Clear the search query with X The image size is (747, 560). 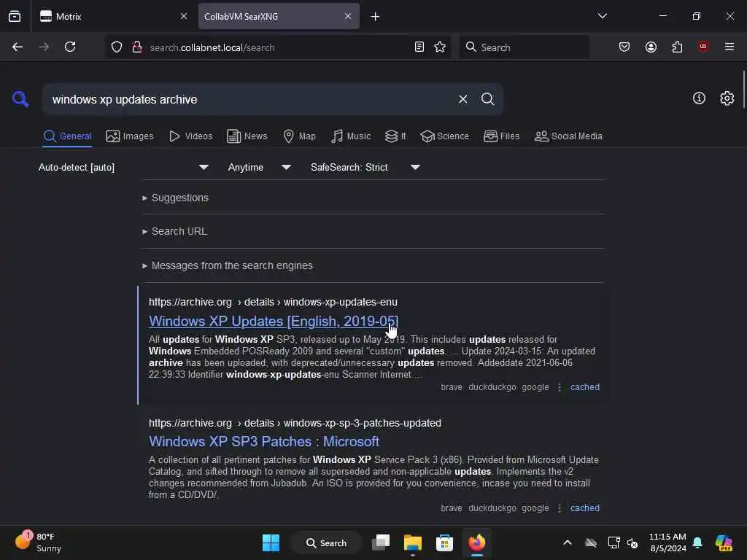click(462, 99)
